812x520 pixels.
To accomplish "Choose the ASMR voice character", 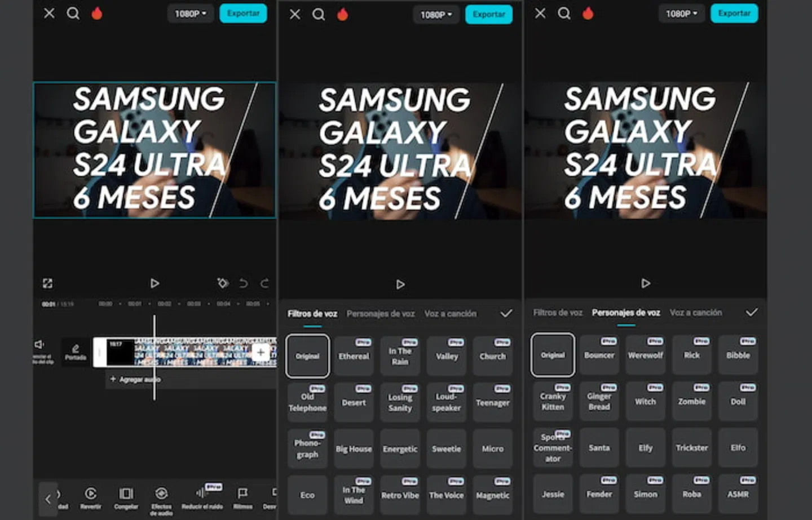I will tap(738, 494).
